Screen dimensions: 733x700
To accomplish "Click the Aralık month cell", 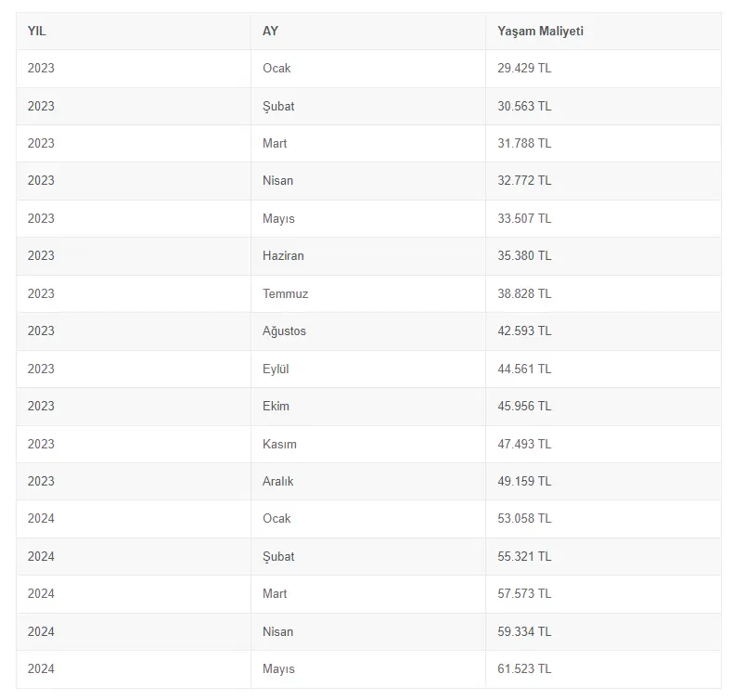I will [x=277, y=481].
